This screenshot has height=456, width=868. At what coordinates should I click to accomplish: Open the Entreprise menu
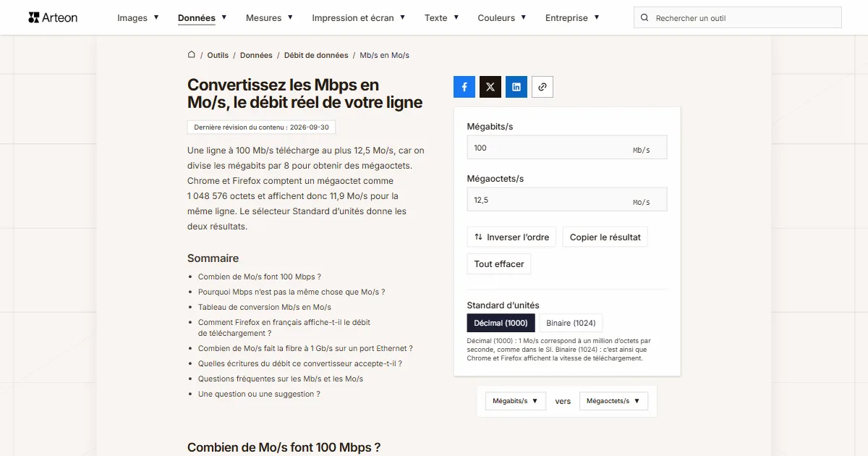click(572, 17)
